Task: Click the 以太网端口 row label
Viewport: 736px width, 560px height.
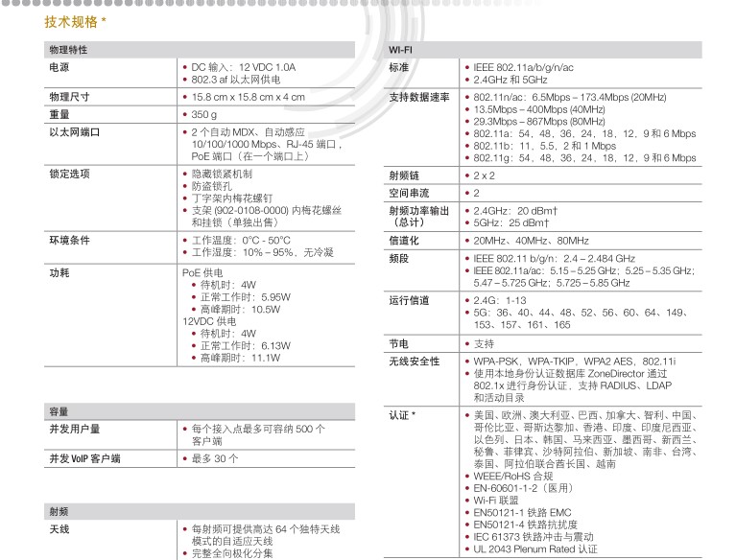Action: pos(74,131)
